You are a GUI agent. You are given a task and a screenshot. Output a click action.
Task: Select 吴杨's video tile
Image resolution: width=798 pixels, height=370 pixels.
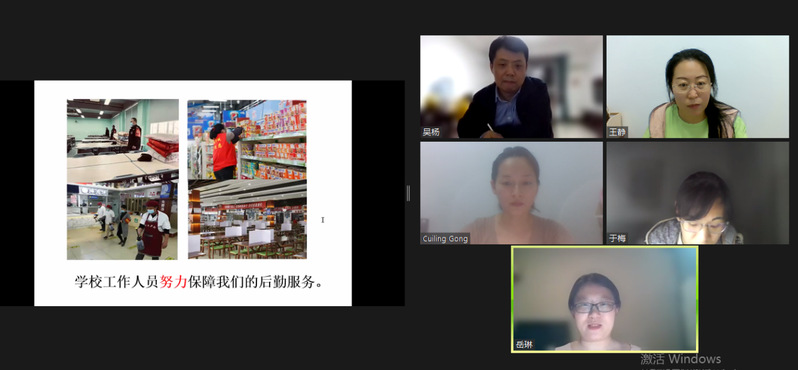(x=511, y=87)
